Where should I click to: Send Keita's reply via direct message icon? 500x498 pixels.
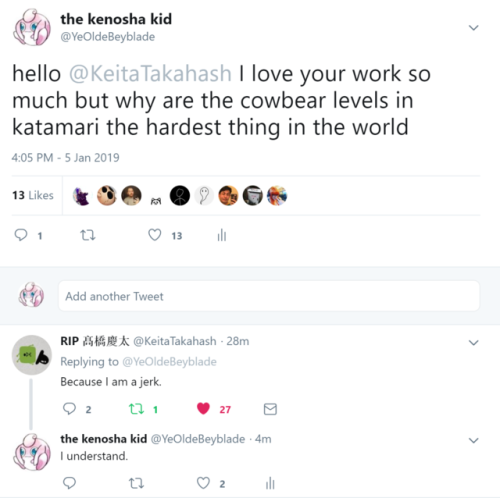pyautogui.click(x=270, y=409)
